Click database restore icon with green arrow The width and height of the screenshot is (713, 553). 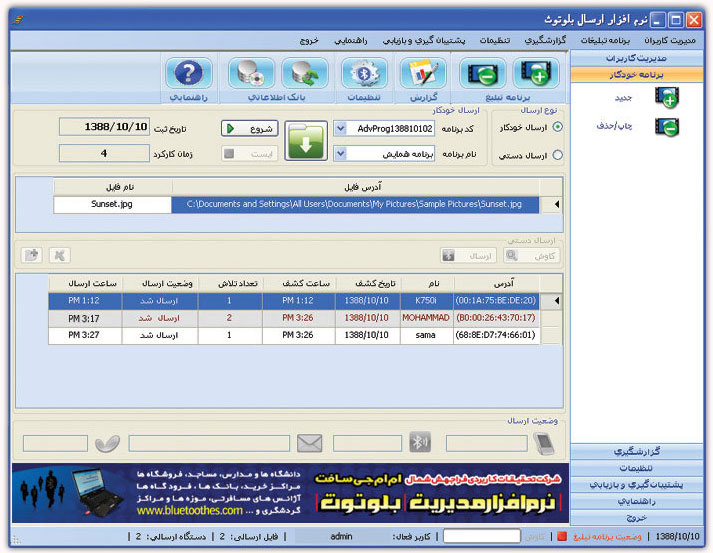(x=305, y=73)
